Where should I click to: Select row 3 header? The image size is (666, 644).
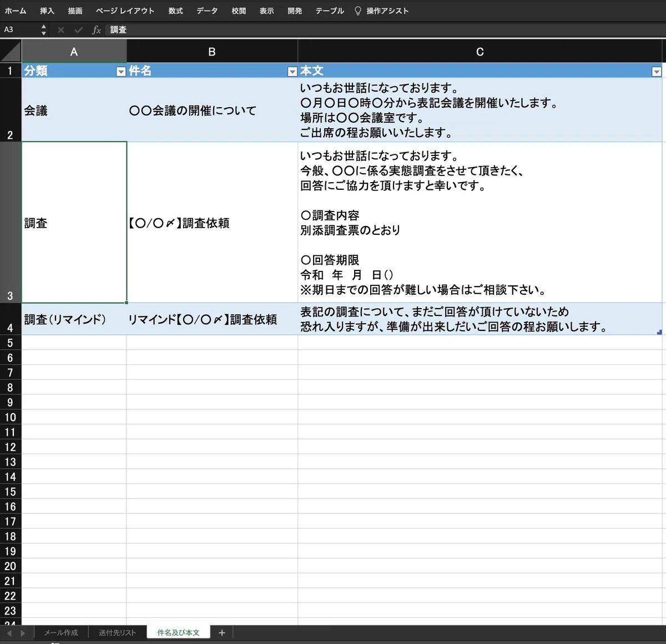pyautogui.click(x=11, y=223)
